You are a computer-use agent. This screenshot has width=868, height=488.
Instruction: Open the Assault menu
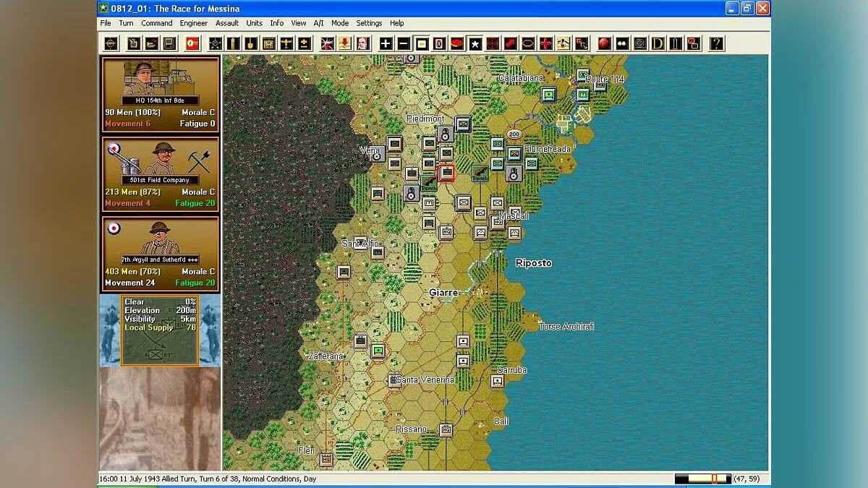(x=227, y=23)
